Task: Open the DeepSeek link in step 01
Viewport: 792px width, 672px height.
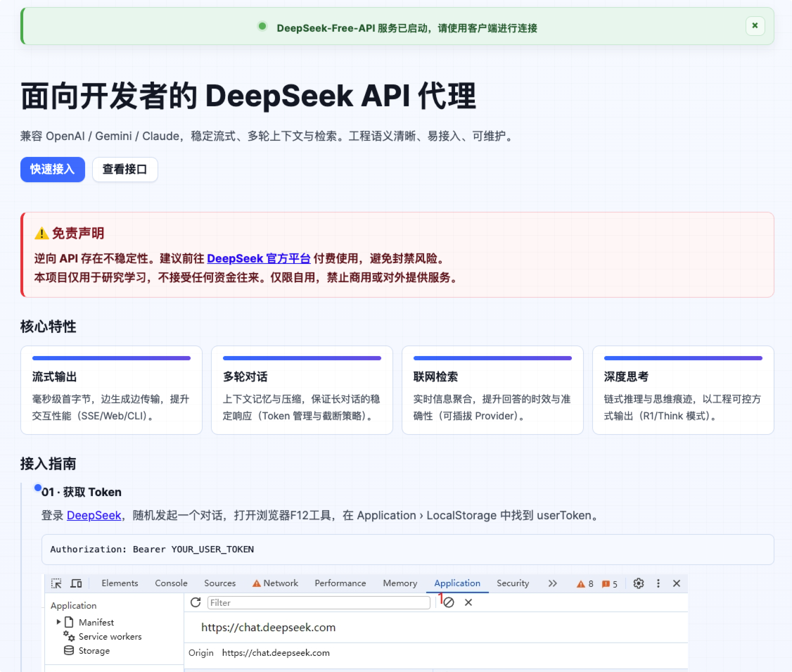Action: click(94, 515)
